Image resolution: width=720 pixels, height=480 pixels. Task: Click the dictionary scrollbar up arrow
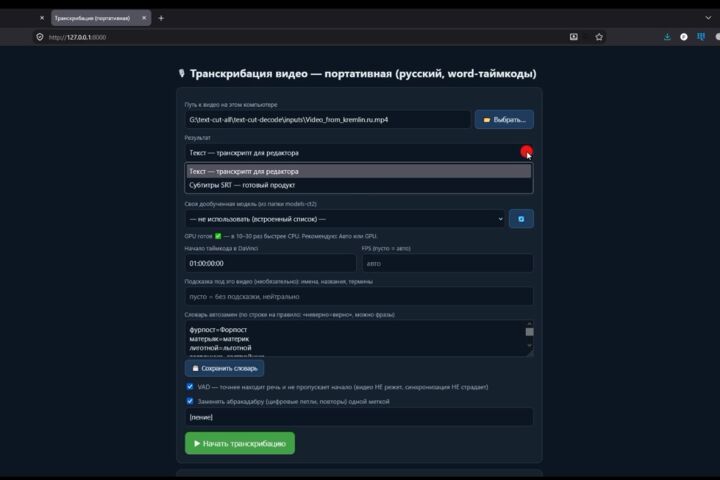tap(529, 324)
